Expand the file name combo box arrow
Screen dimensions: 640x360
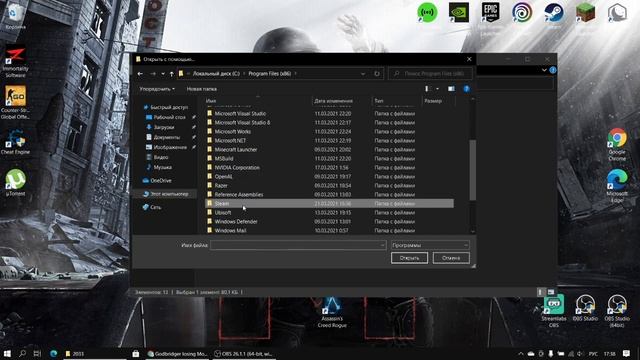[x=382, y=245]
